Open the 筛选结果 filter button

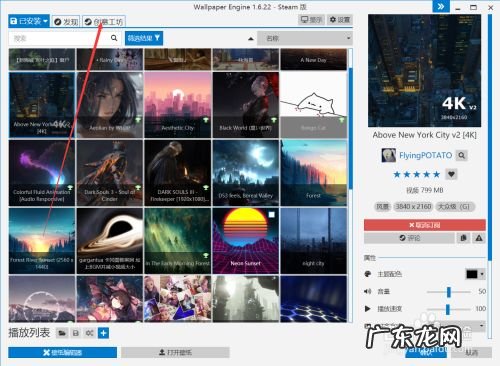click(x=144, y=38)
